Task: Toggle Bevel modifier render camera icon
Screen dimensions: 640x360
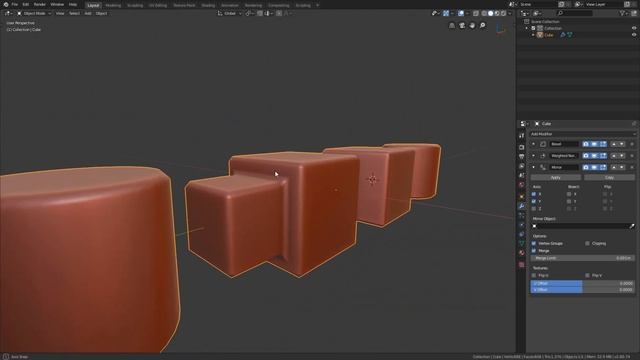Action: 586,144
